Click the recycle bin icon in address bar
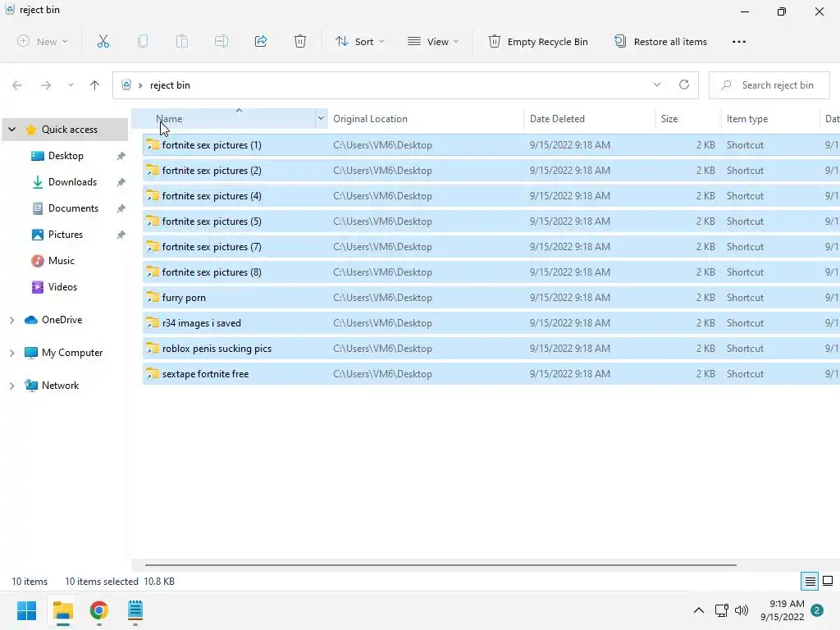The image size is (840, 630). (x=126, y=84)
